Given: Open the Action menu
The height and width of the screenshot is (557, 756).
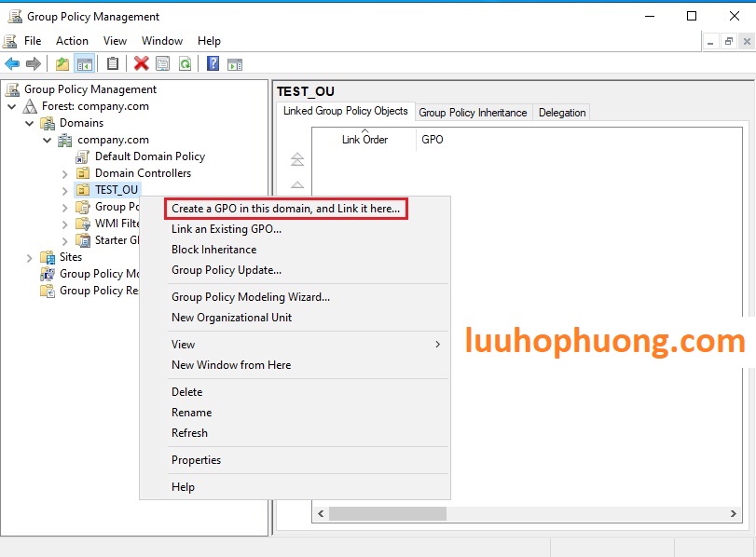Looking at the screenshot, I should [x=72, y=40].
